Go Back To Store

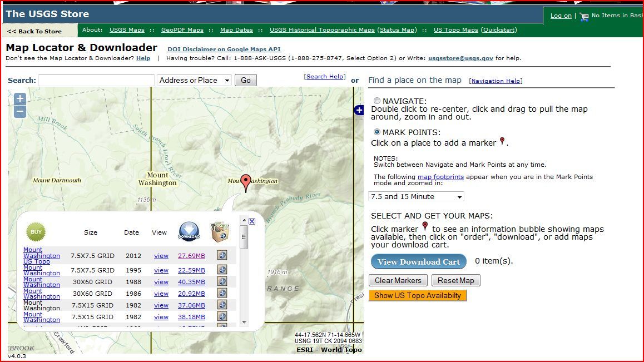(x=34, y=31)
